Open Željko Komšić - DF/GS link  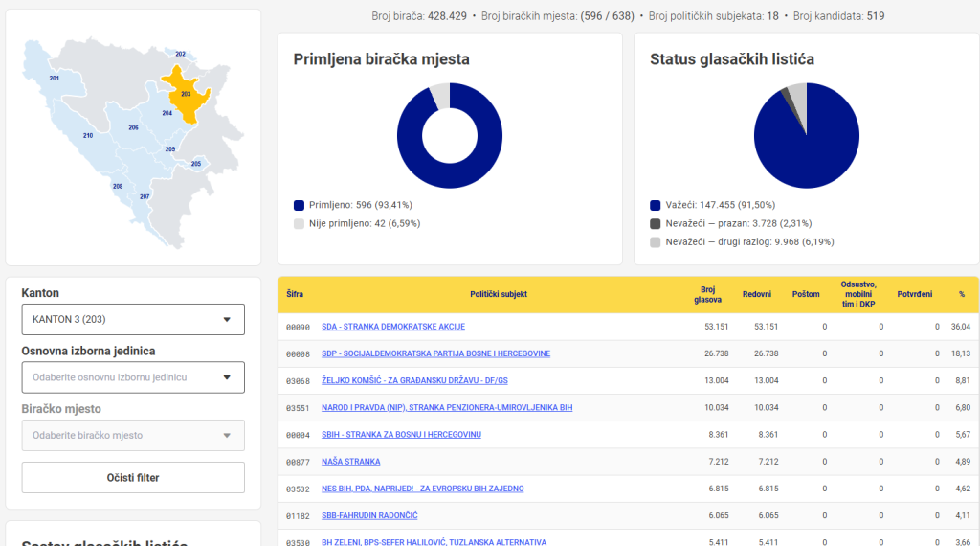point(414,380)
